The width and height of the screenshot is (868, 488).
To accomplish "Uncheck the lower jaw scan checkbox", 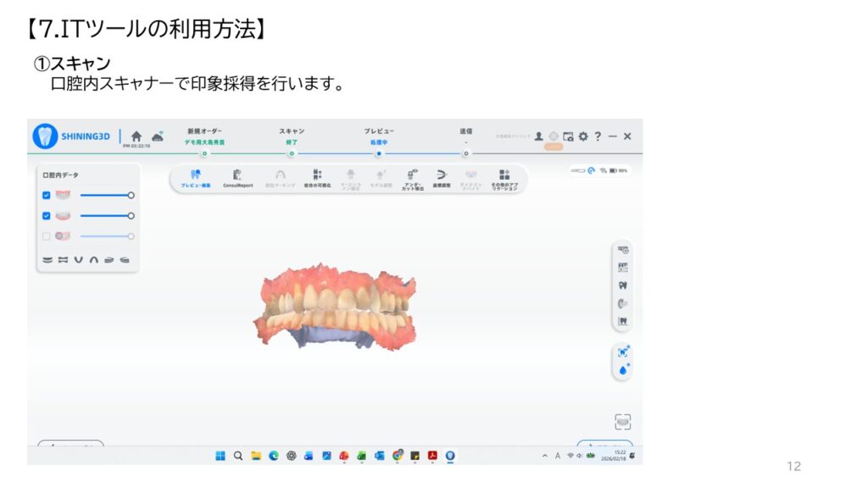I will point(47,216).
